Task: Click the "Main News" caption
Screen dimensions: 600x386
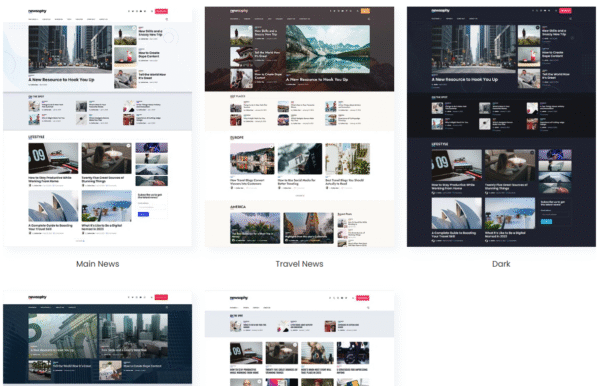Action: pos(98,264)
